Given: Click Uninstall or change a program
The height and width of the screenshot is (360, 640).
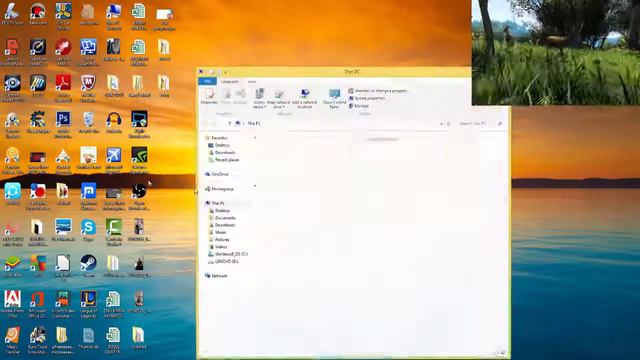Looking at the screenshot, I should 378,91.
